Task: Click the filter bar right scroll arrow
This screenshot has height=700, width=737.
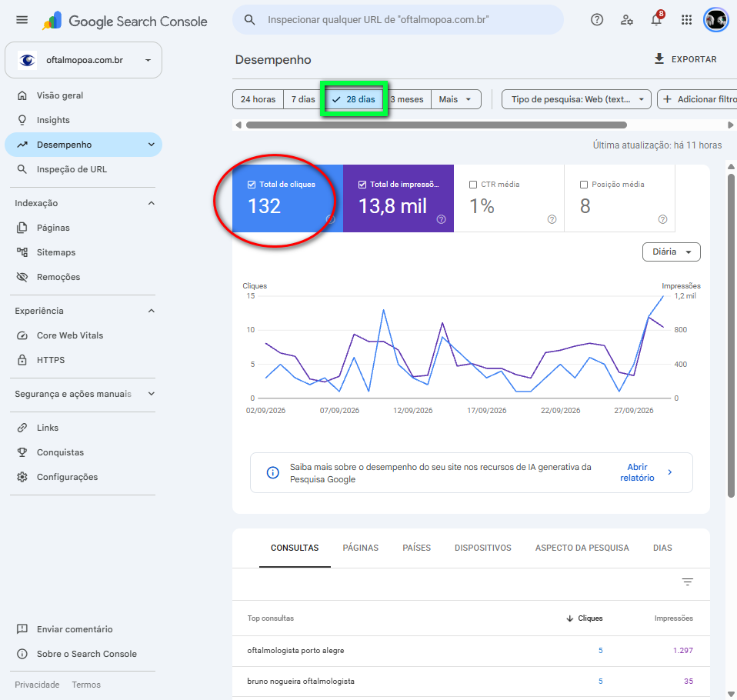Action: point(730,125)
